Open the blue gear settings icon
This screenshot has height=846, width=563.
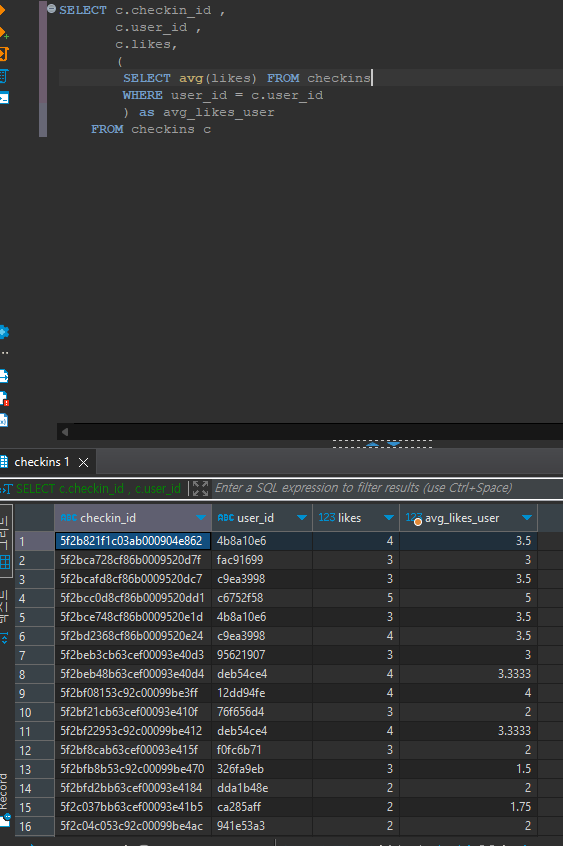pos(3,332)
